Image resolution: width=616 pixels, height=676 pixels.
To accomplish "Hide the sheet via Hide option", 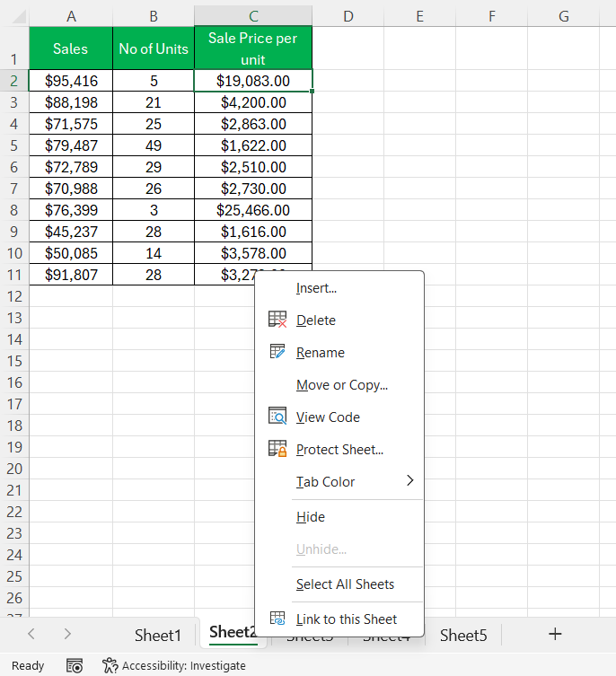I will (x=339, y=517).
